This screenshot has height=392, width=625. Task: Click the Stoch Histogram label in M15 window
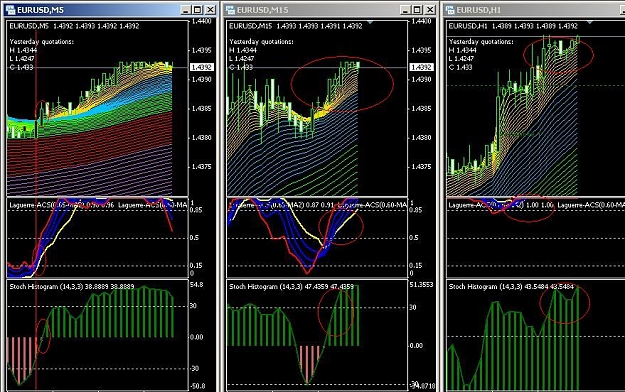coord(291,286)
